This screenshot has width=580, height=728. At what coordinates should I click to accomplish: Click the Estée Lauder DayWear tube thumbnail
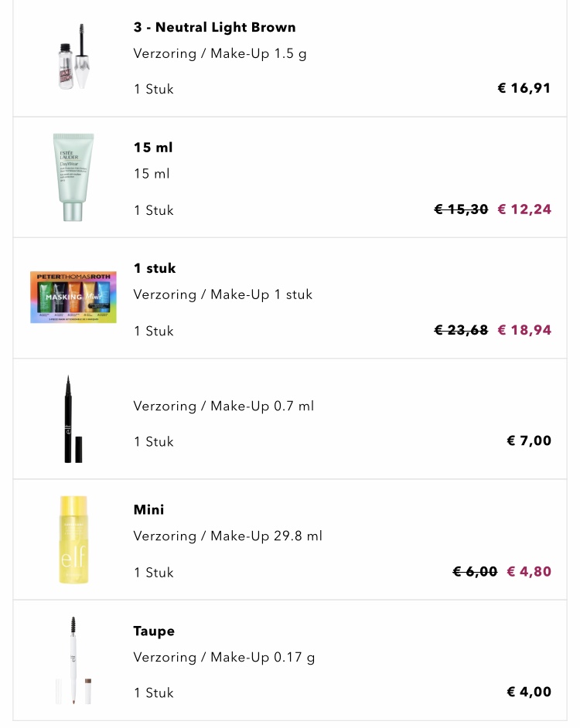click(x=73, y=178)
